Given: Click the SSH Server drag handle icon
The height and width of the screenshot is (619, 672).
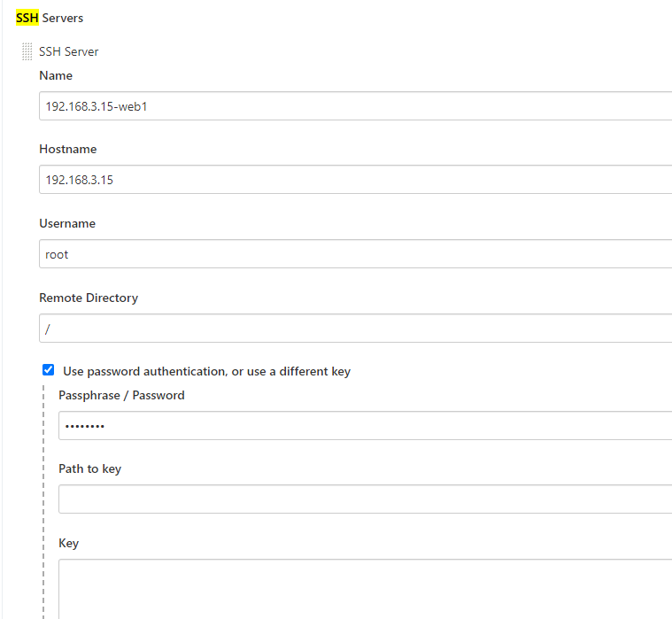Looking at the screenshot, I should tap(27, 52).
